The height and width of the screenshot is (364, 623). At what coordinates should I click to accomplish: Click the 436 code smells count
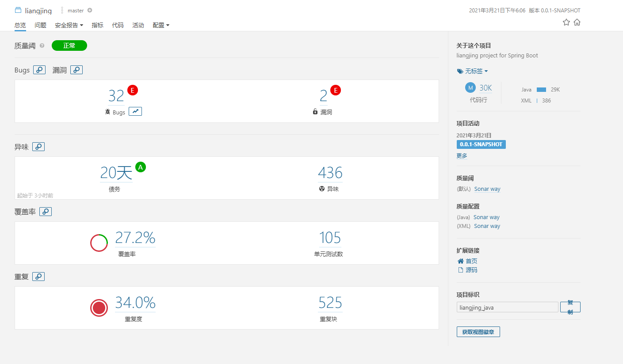[x=330, y=173]
